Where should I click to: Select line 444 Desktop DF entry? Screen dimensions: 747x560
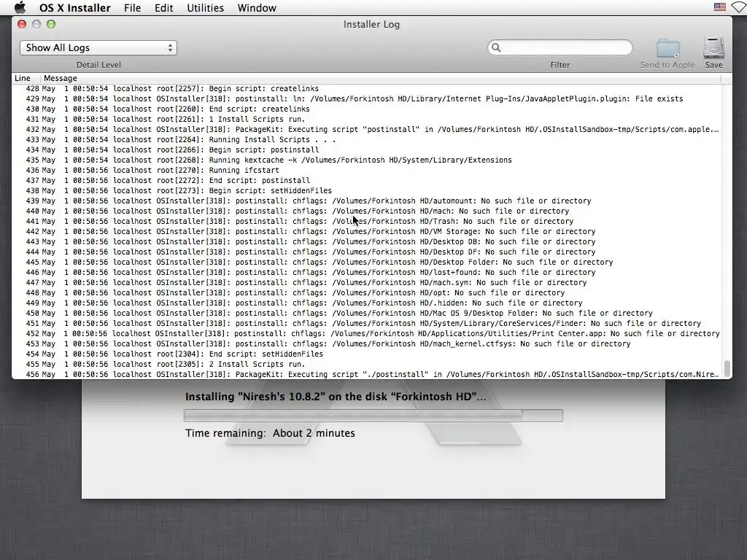pos(367,252)
